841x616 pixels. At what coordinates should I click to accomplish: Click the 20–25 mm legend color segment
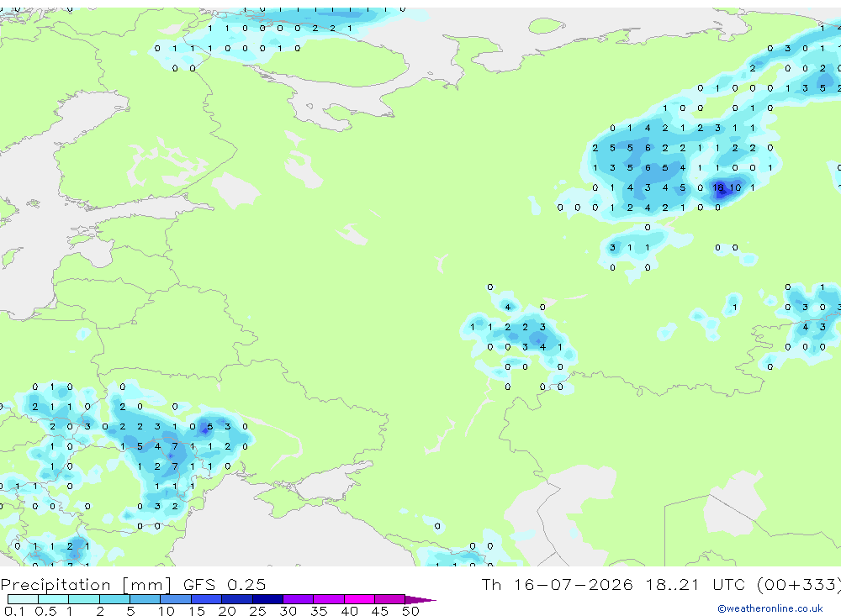click(x=237, y=599)
